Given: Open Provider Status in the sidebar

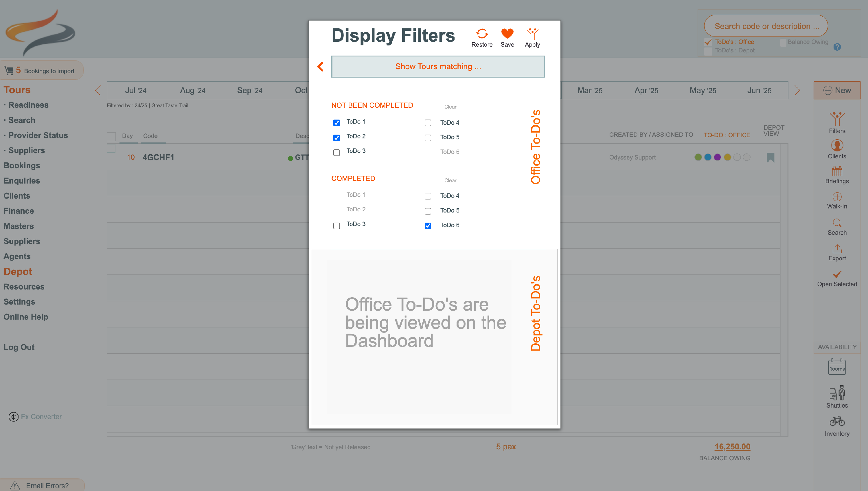Looking at the screenshot, I should coord(38,135).
